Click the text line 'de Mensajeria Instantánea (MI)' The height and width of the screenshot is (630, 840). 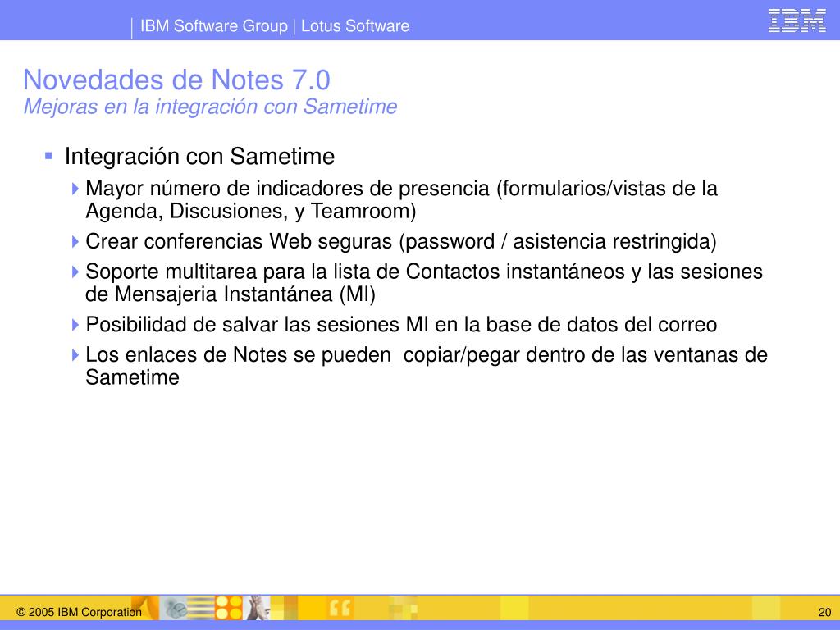231,294
